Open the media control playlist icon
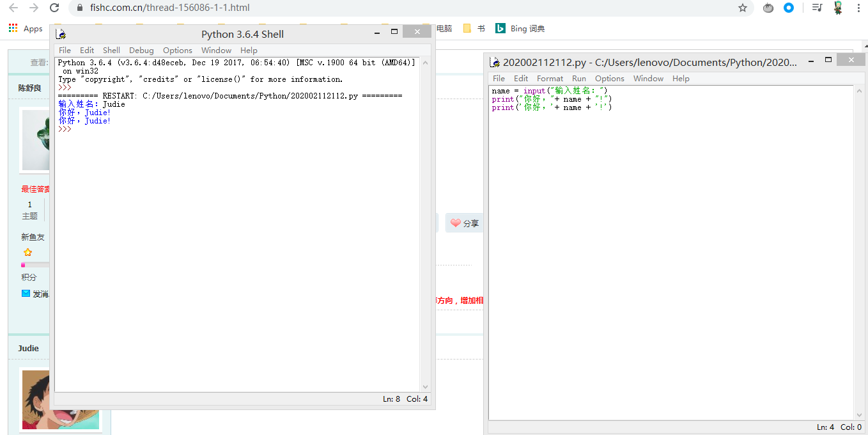 click(817, 8)
